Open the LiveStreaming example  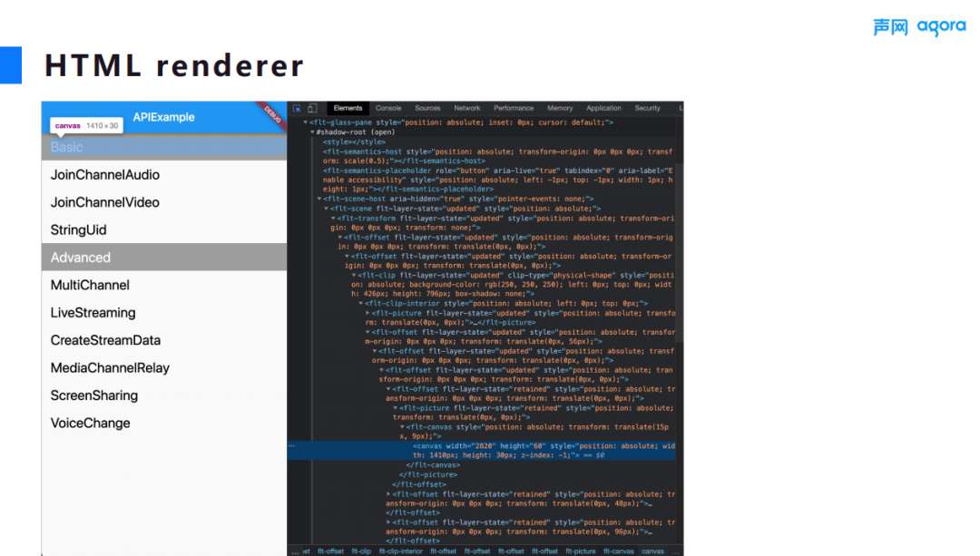tap(163, 312)
